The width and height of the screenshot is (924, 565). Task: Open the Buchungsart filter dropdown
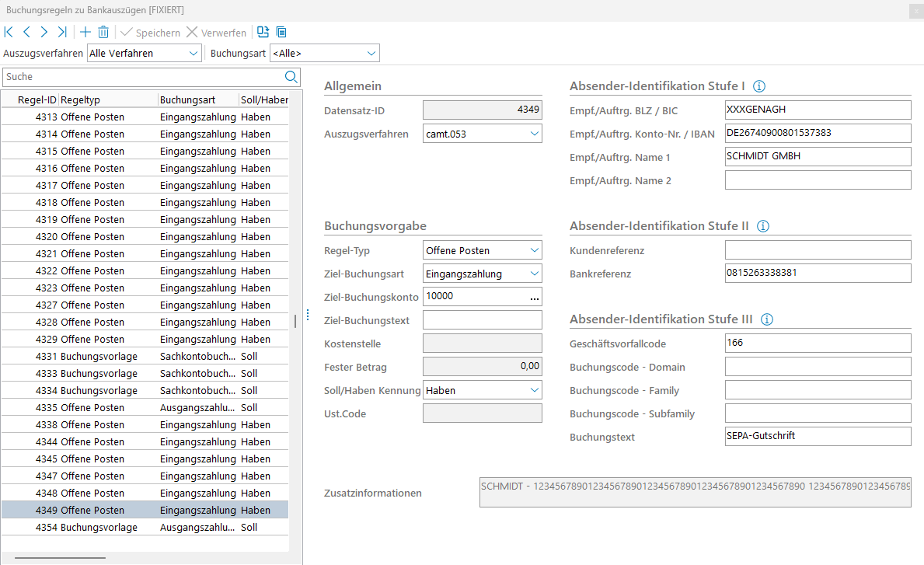[x=371, y=54]
